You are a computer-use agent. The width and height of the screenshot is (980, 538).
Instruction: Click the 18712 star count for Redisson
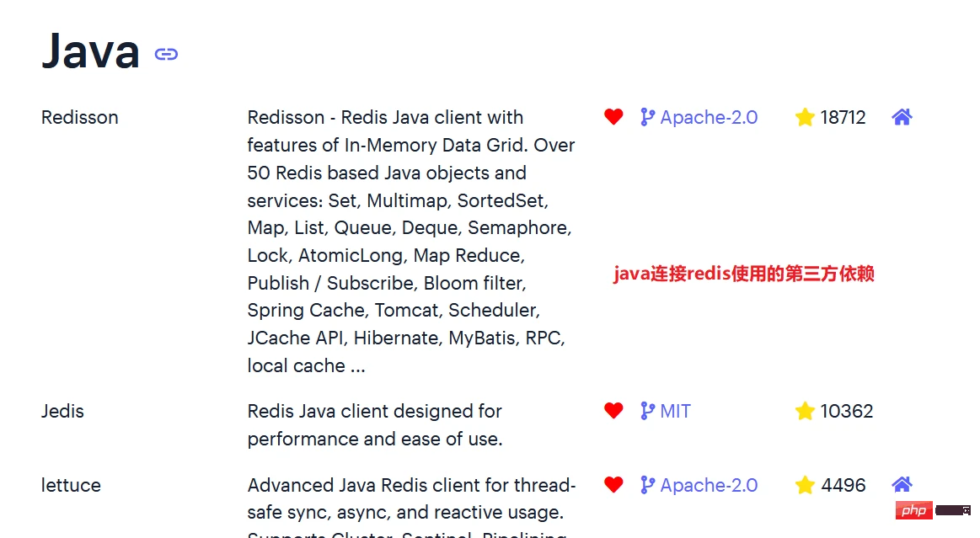(843, 117)
